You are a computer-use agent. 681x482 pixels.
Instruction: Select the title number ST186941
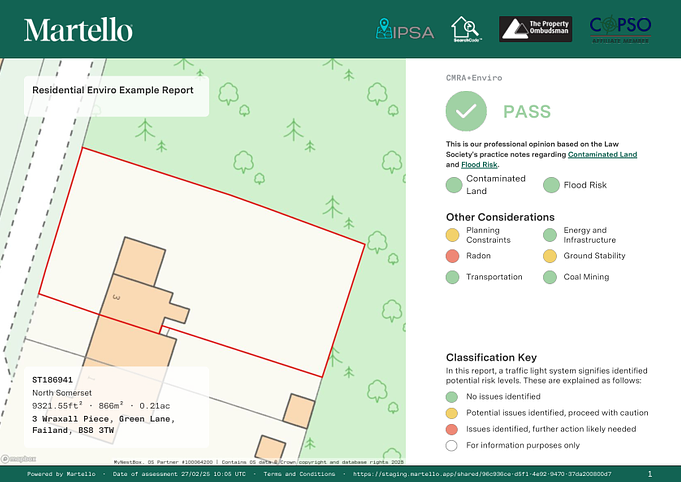tap(52, 380)
